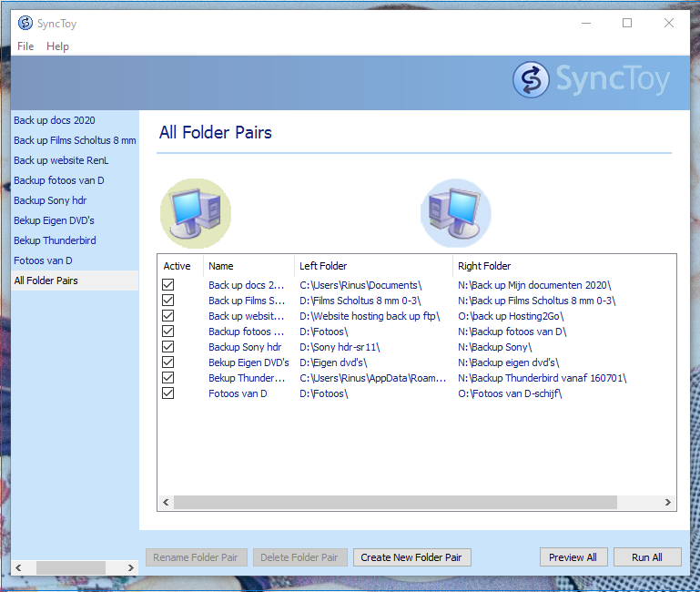This screenshot has width=700, height=592.
Task: Click the Left Folder column header
Action: point(373,266)
